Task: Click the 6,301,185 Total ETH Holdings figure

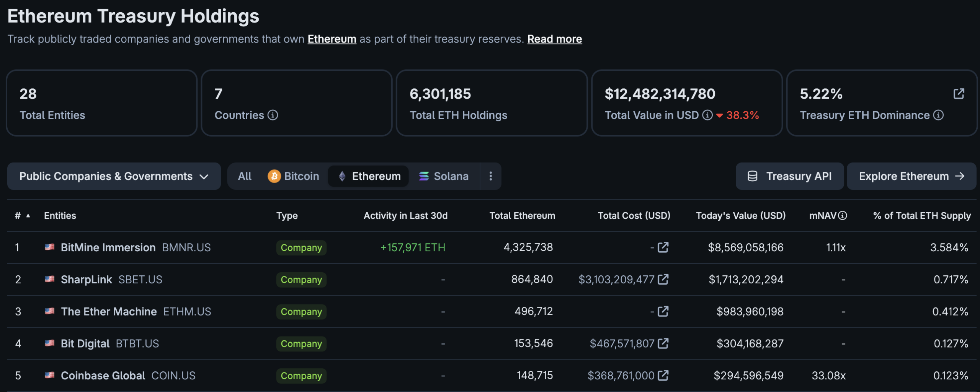Action: tap(440, 94)
